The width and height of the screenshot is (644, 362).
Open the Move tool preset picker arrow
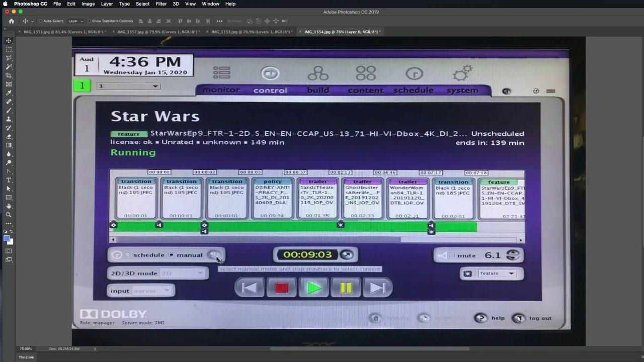coord(33,21)
